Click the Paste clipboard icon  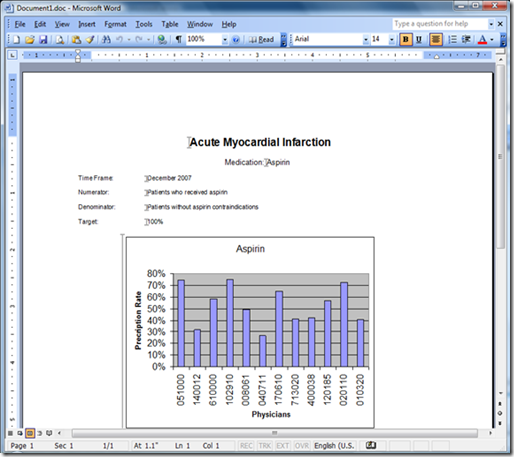(76, 40)
